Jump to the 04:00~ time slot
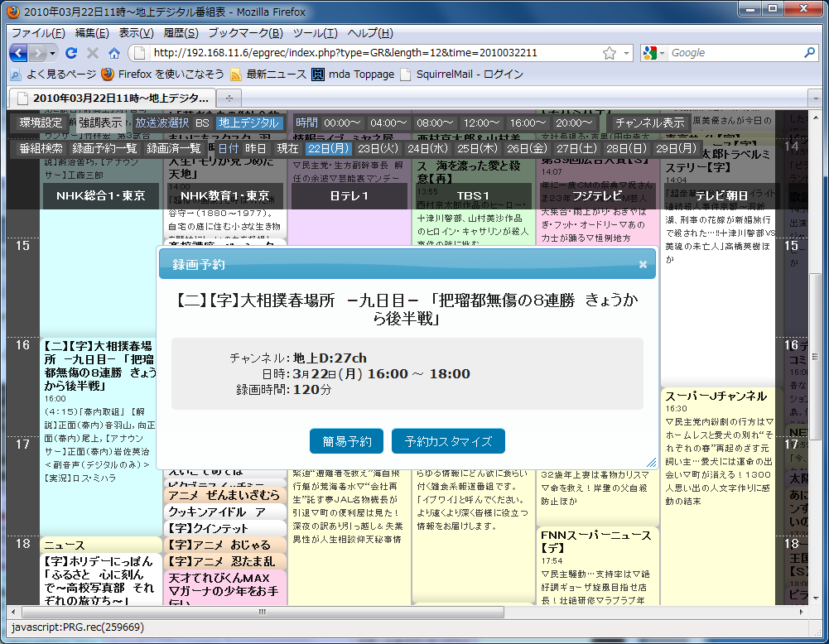The width and height of the screenshot is (829, 644). (x=388, y=123)
